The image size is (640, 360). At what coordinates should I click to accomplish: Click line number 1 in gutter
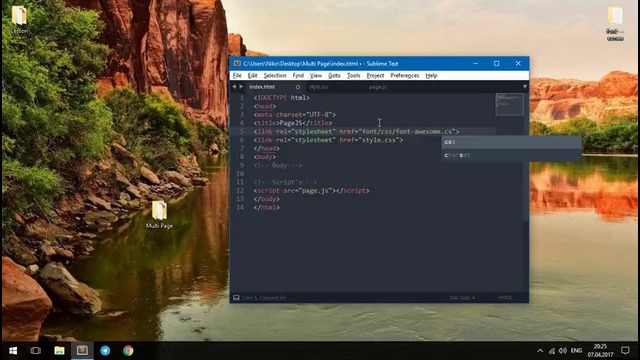242,98
